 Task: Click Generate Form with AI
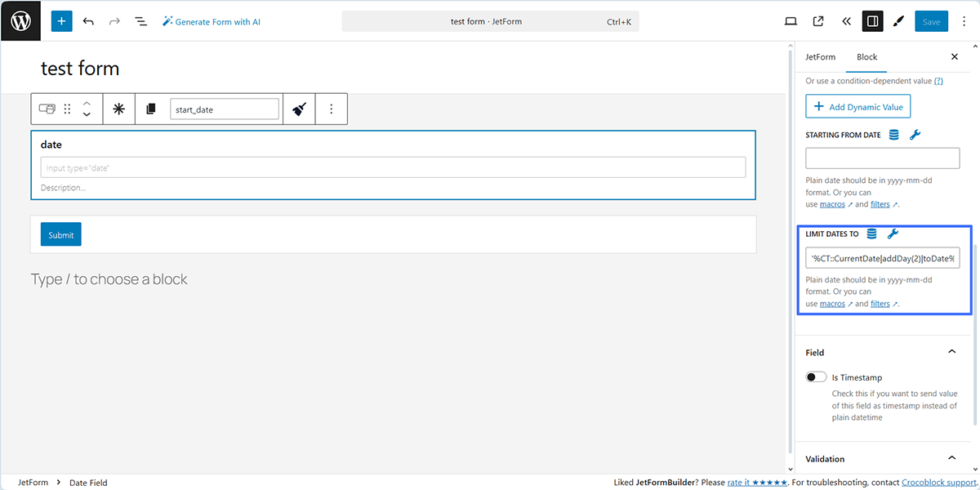coord(212,21)
